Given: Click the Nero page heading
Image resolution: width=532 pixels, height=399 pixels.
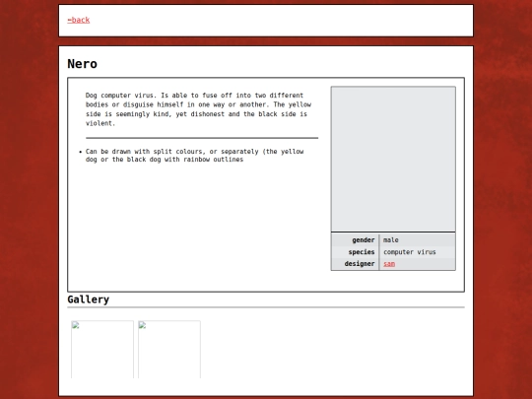Looking at the screenshot, I should click(83, 64).
